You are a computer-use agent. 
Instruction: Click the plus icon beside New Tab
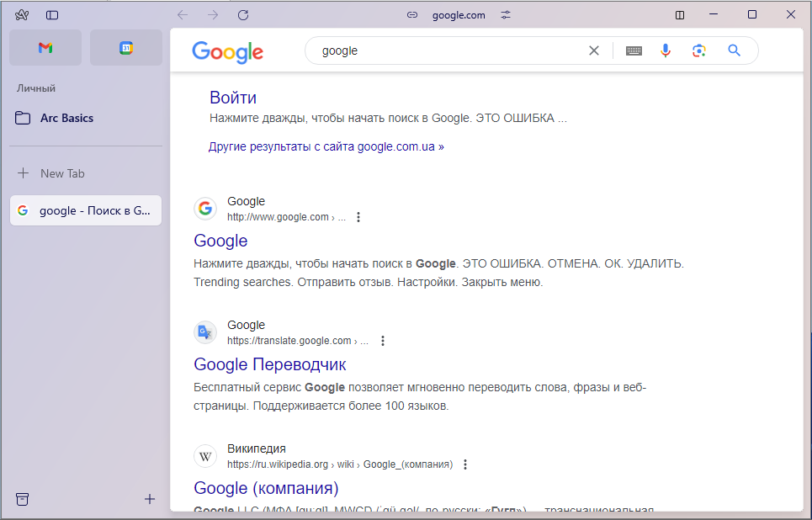pos(23,173)
